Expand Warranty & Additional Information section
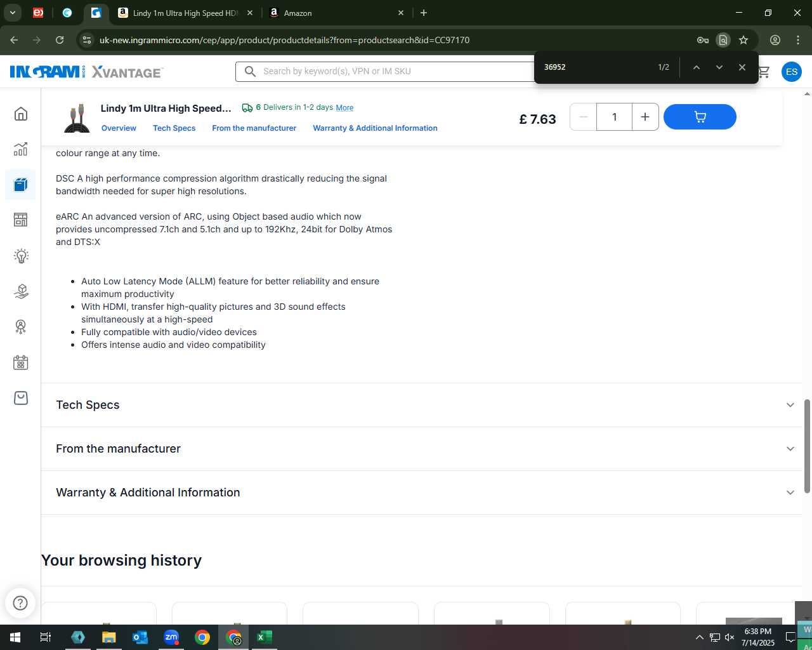The height and width of the screenshot is (650, 812). tap(421, 493)
